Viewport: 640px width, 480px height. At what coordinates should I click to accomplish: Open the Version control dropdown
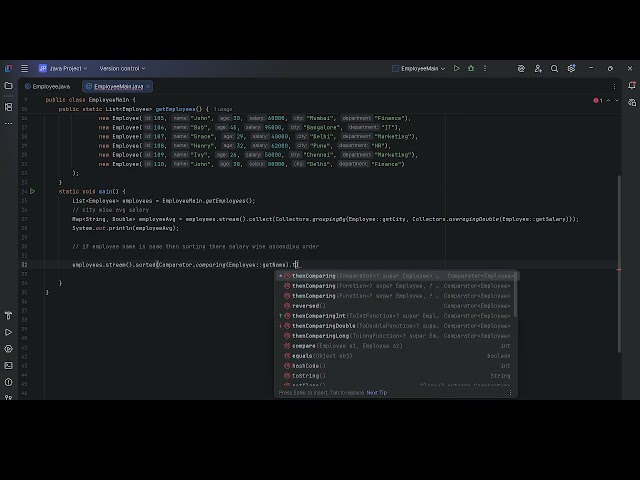(122, 69)
